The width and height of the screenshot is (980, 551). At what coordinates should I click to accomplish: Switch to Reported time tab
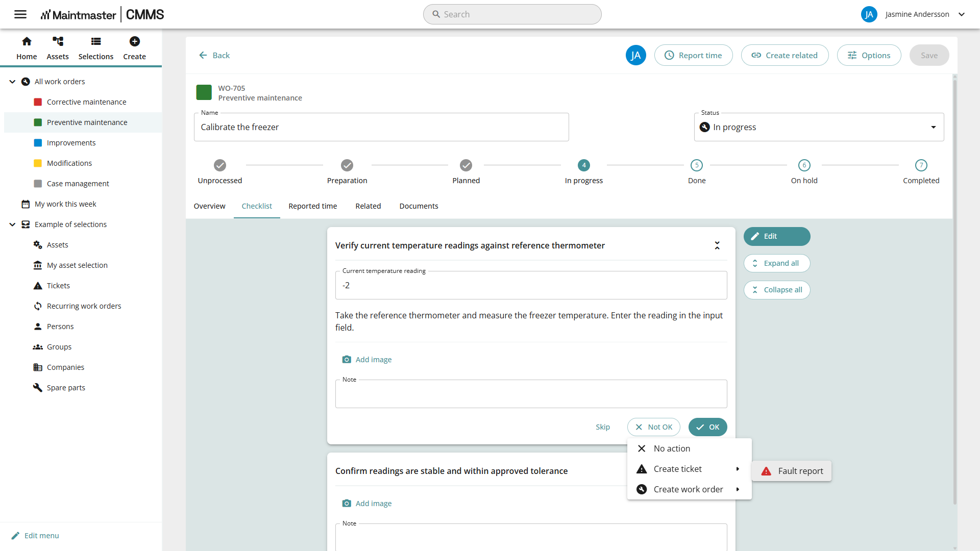(x=312, y=206)
